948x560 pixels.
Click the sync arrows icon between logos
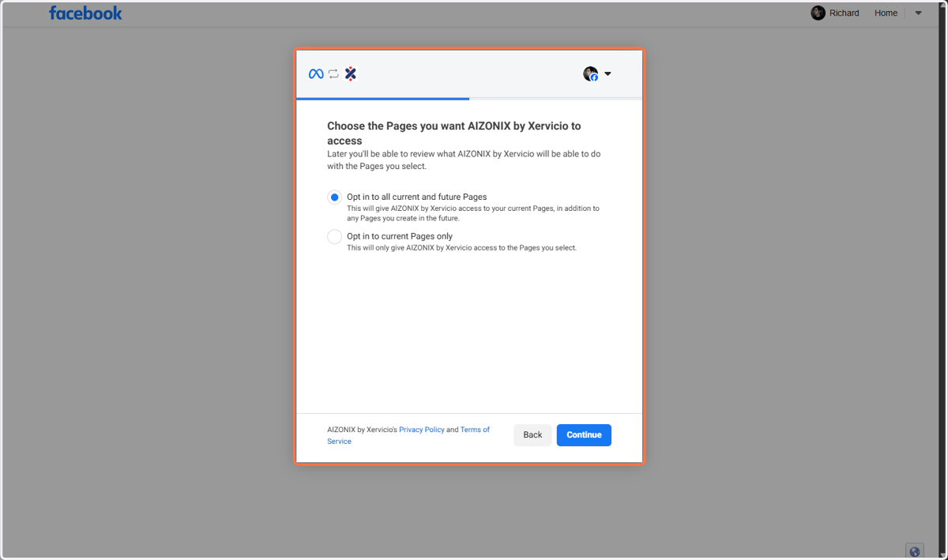[333, 73]
